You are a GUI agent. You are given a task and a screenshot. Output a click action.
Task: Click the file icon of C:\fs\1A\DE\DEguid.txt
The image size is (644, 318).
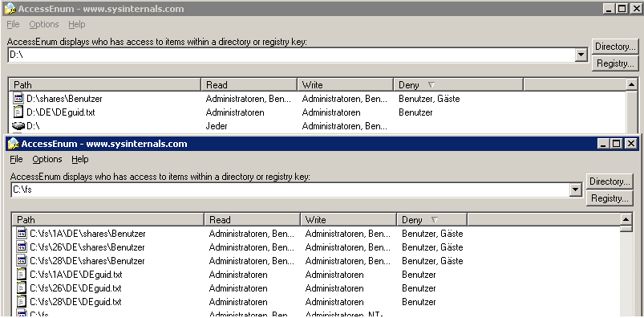(22, 275)
